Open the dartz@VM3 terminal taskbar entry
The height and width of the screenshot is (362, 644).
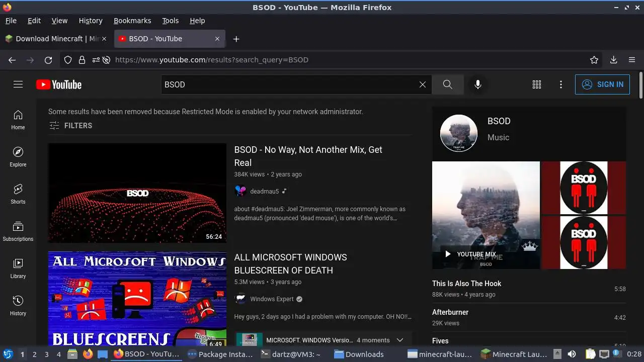pyautogui.click(x=291, y=354)
